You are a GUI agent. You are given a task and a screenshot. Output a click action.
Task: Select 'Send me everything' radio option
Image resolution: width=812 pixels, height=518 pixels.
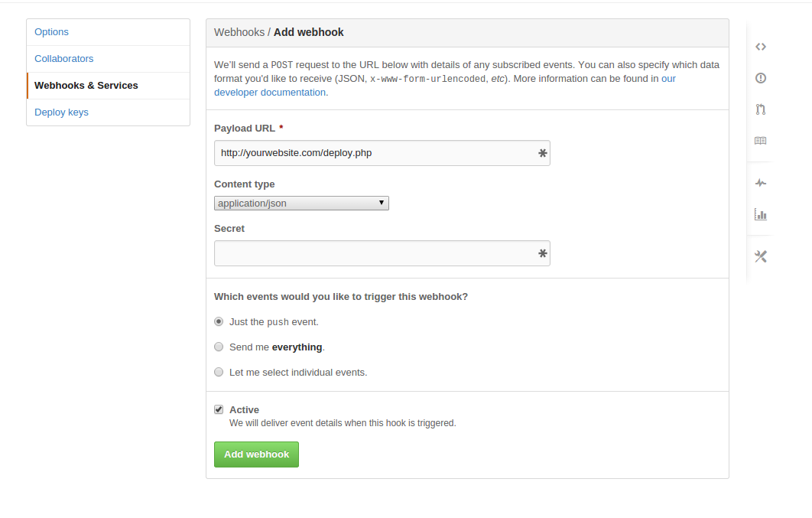point(219,347)
